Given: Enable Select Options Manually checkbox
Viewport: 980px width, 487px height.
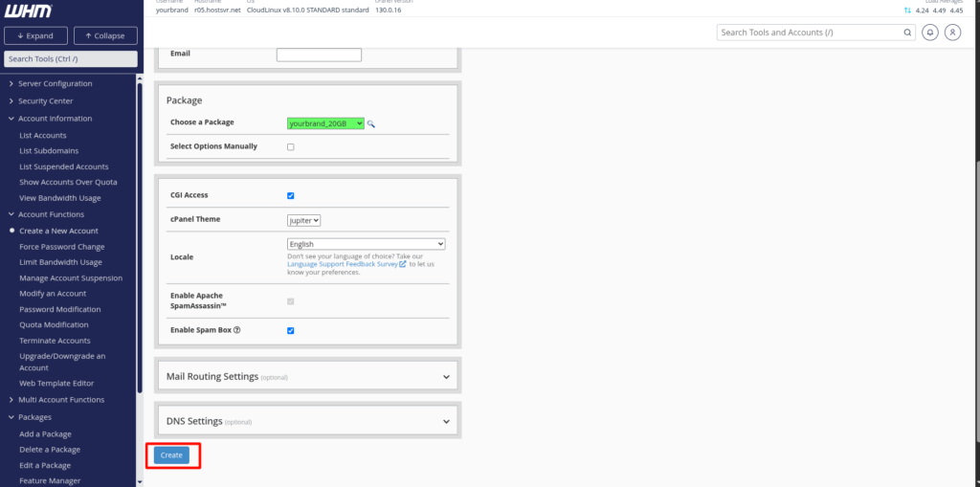Looking at the screenshot, I should [x=291, y=146].
